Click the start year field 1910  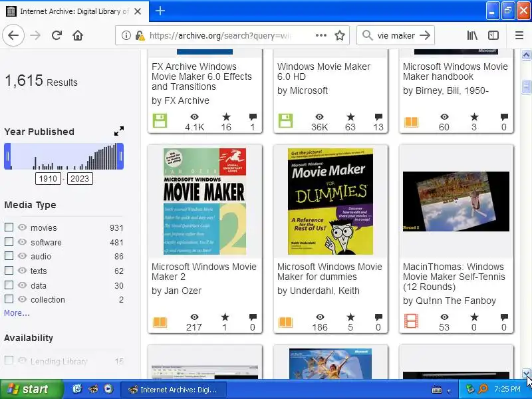48,178
